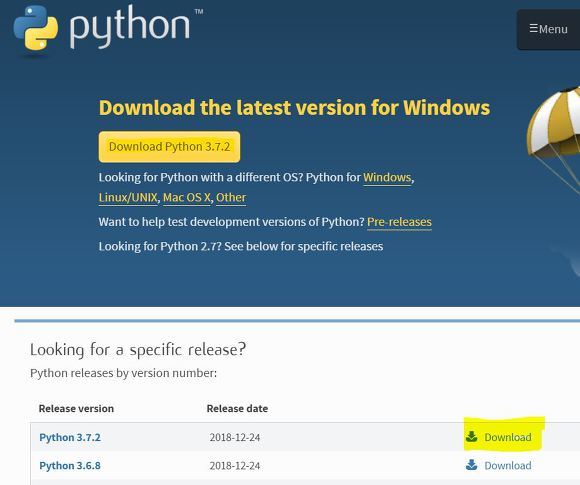Open the hamburger Menu button
Image resolution: width=580 pixels, height=485 pixels.
[548, 29]
